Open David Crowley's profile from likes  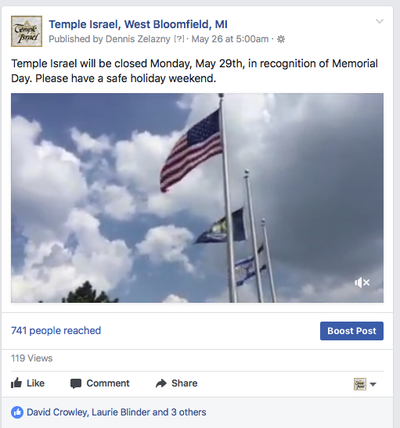click(57, 412)
